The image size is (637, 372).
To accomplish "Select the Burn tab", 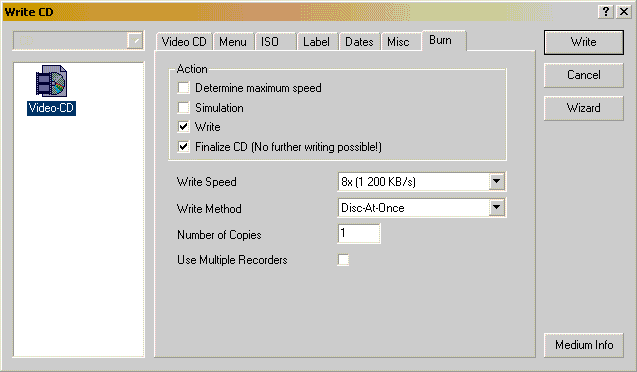I will tap(444, 41).
